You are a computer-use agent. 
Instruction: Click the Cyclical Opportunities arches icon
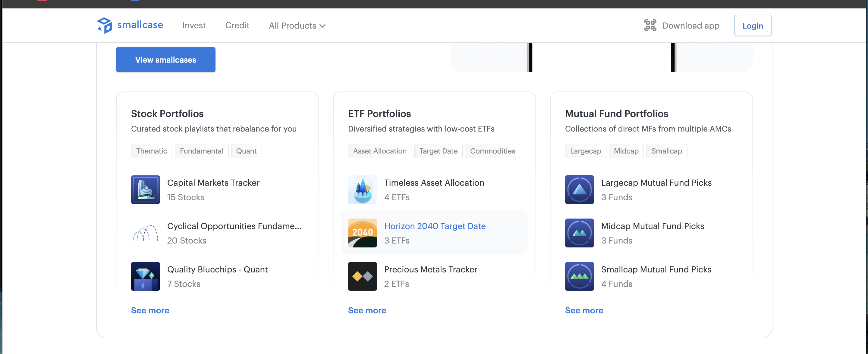coord(145,233)
